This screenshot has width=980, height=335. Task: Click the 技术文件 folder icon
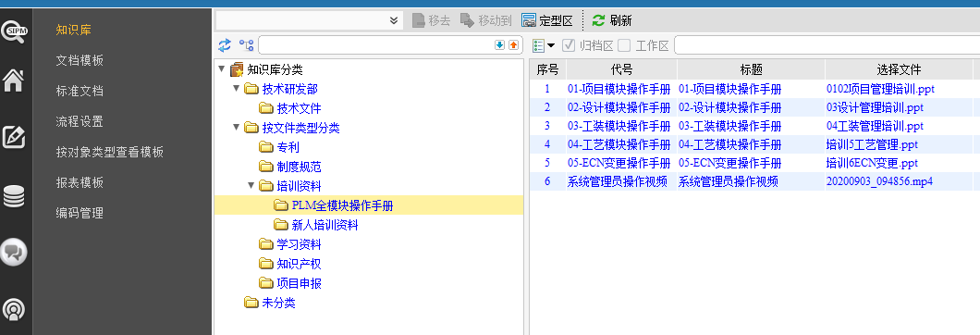tap(267, 108)
